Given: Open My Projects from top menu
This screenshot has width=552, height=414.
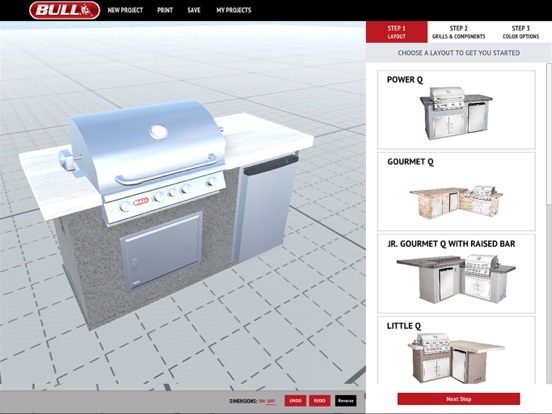Looking at the screenshot, I should [x=234, y=10].
